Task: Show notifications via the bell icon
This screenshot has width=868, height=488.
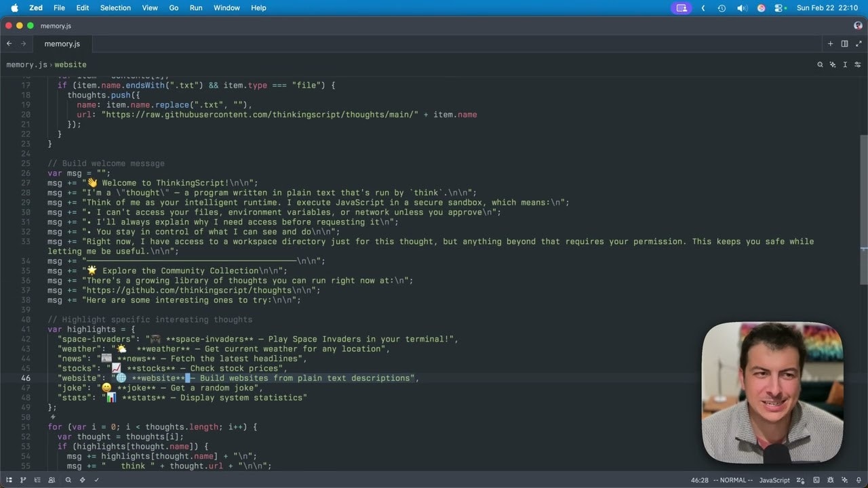Action: pos(859,480)
